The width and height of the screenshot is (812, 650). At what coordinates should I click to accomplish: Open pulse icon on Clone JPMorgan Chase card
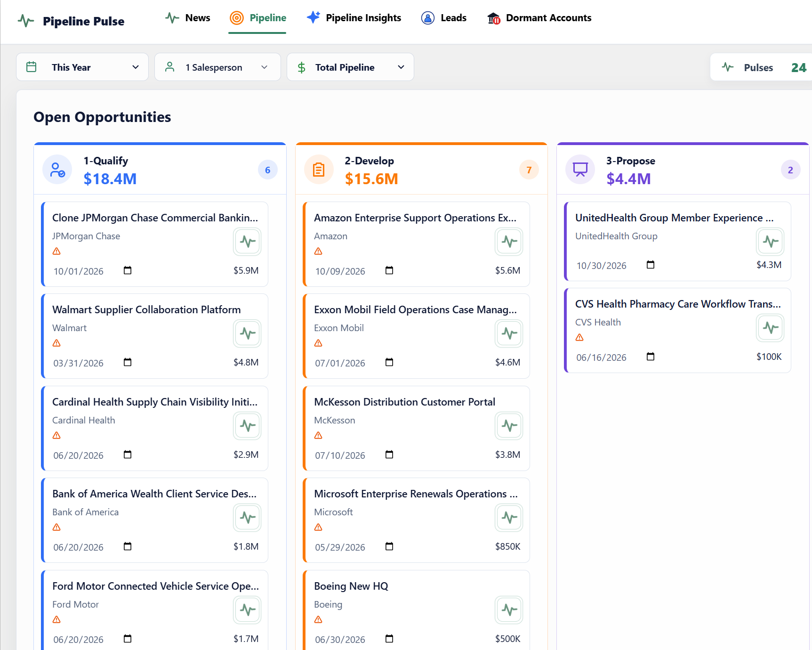point(248,242)
